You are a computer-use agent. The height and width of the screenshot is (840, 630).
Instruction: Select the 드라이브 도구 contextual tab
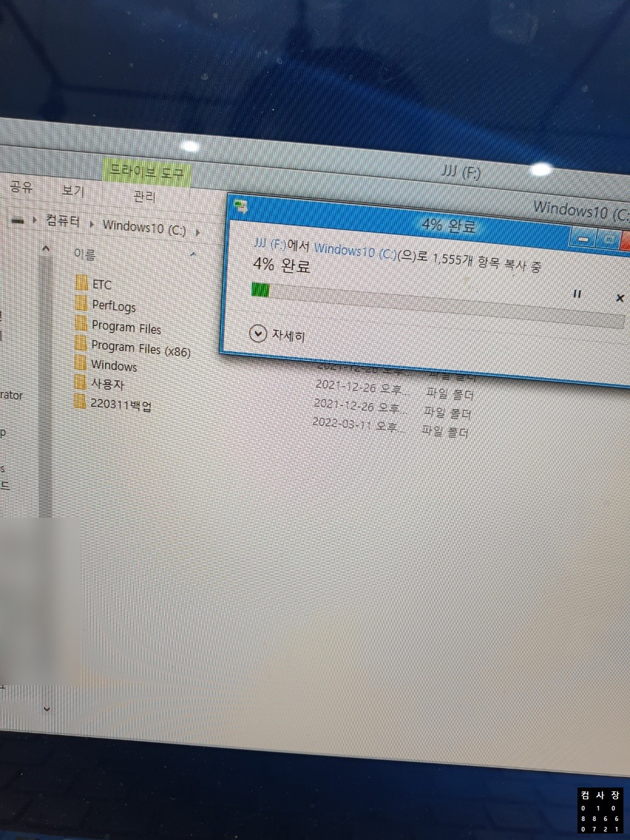[147, 173]
